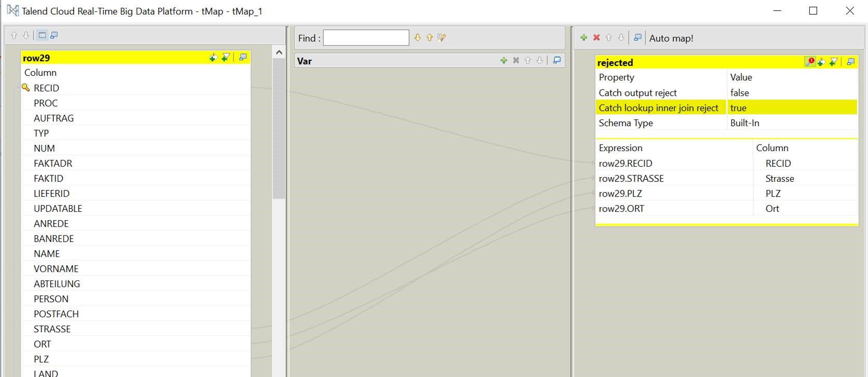Open Schema Type Built-In dropdown

pos(791,123)
